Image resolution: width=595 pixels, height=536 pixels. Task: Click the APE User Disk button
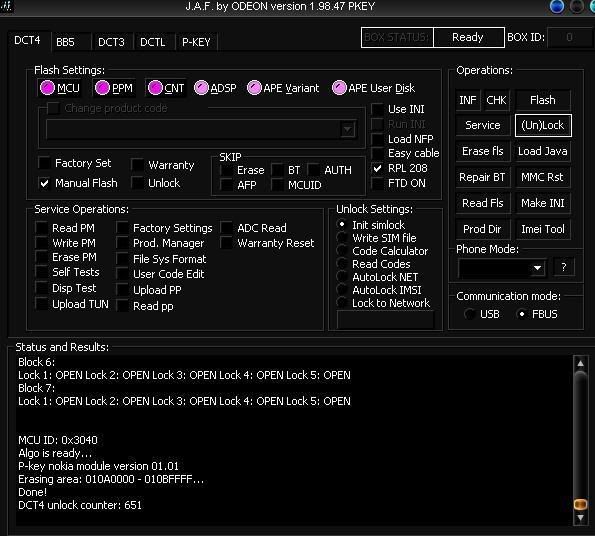[x=373, y=88]
